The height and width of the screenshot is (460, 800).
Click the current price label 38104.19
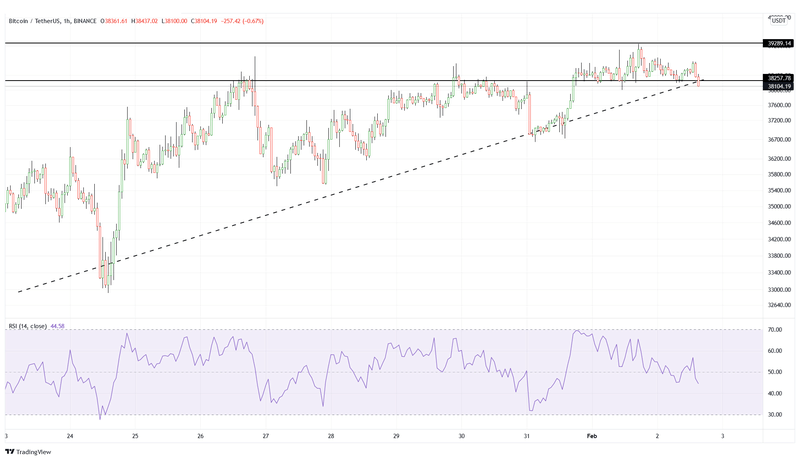pos(778,87)
